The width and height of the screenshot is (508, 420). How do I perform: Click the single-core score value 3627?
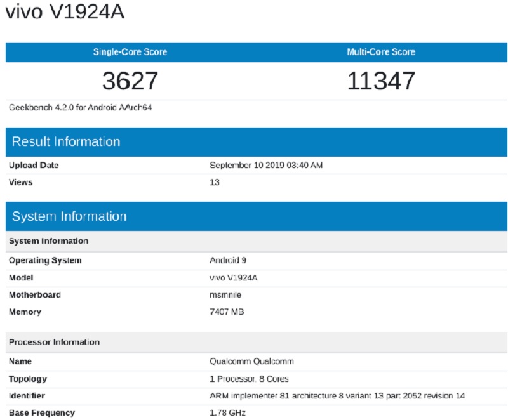[130, 81]
